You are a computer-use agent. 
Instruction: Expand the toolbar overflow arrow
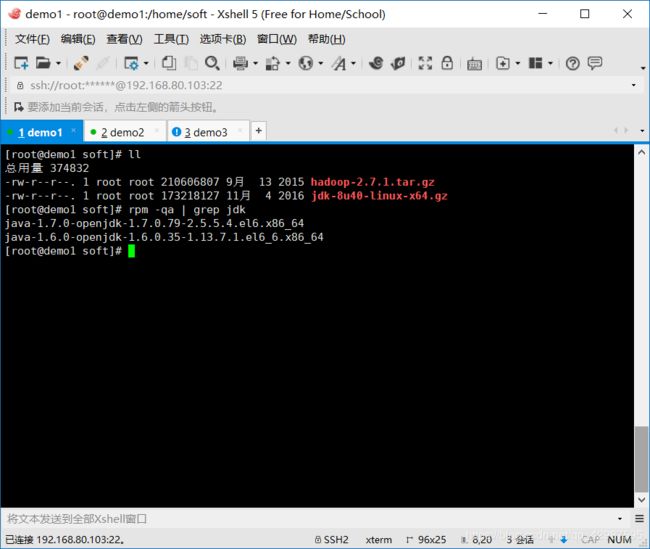point(643,68)
